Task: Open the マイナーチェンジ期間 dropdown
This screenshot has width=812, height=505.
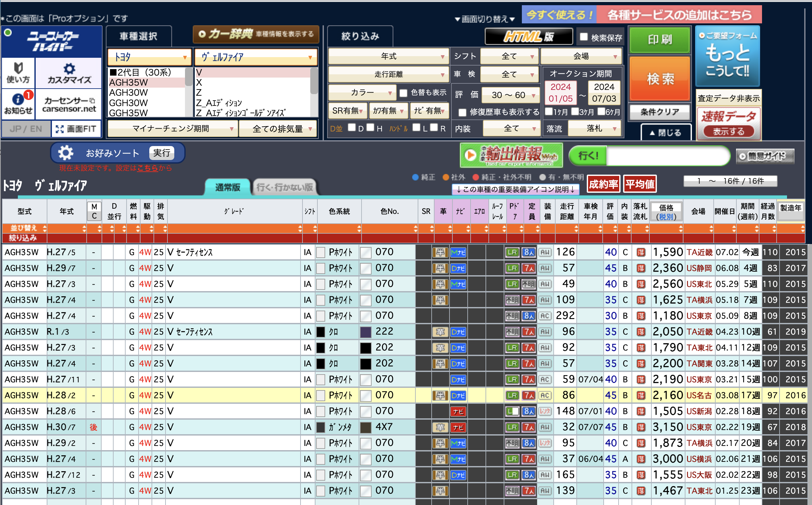Action: click(172, 129)
